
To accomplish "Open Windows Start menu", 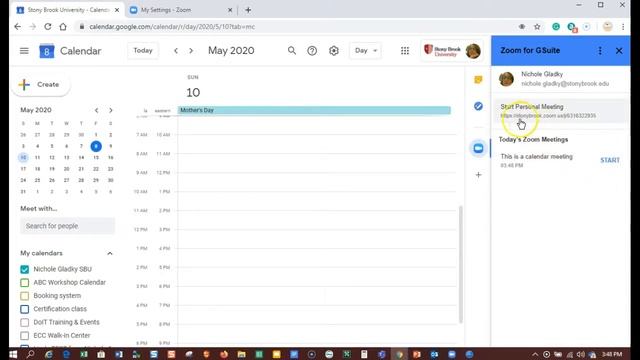I will tap(13, 354).
